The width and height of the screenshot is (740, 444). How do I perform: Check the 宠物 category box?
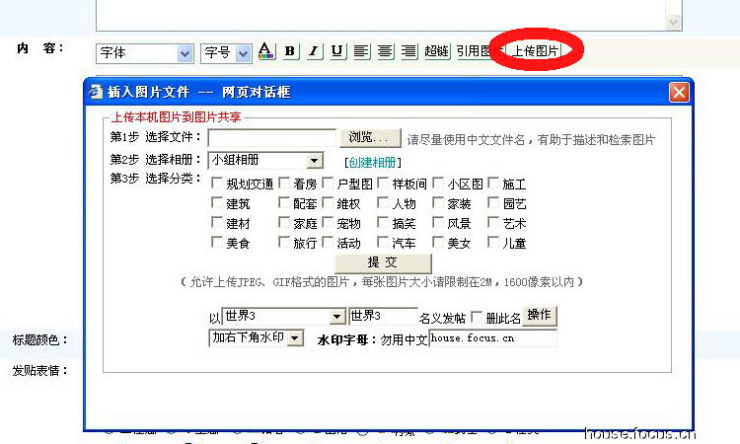(328, 222)
